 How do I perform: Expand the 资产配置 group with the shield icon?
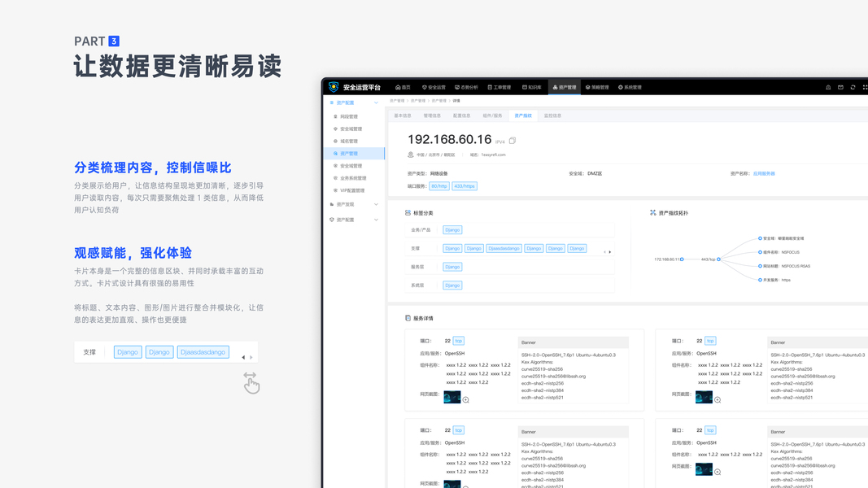(x=355, y=220)
